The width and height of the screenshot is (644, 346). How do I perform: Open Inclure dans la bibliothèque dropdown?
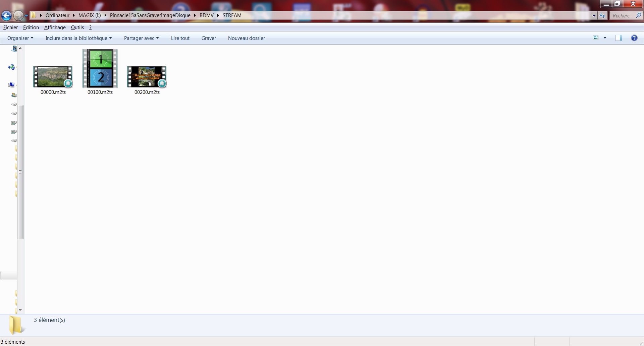coord(78,38)
